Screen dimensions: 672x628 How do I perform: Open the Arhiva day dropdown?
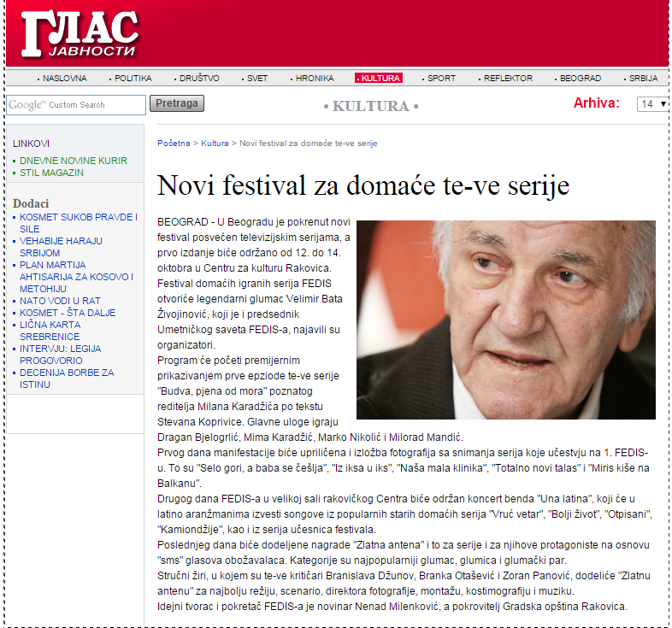pyautogui.click(x=652, y=103)
